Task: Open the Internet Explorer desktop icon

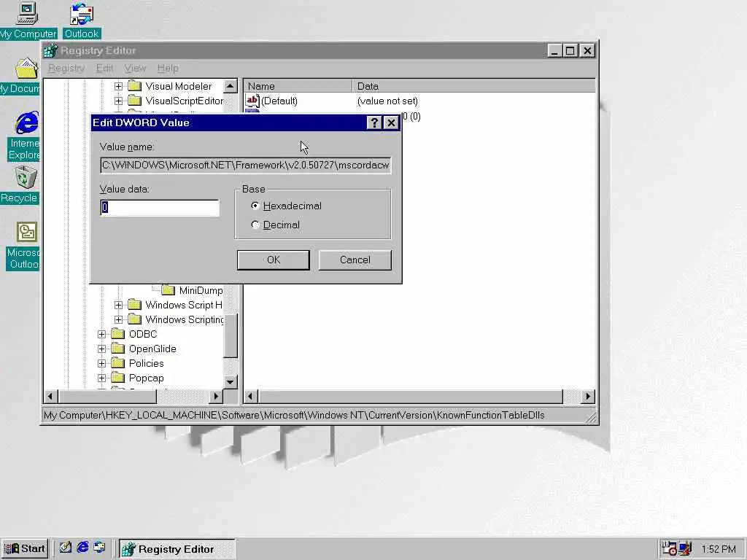Action: (26, 122)
